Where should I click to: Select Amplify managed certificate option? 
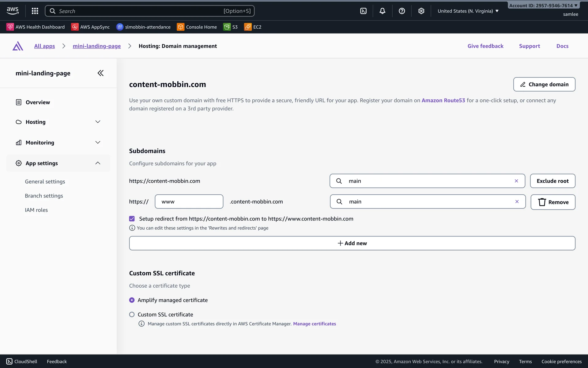[132, 300]
